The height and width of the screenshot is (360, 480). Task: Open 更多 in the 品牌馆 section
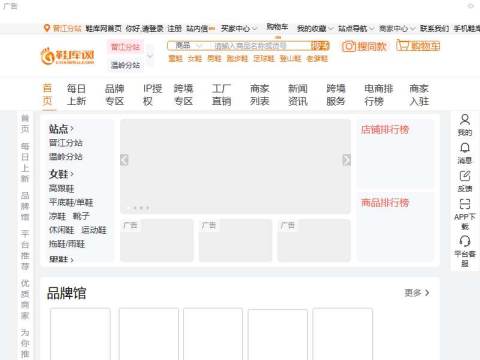point(417,293)
